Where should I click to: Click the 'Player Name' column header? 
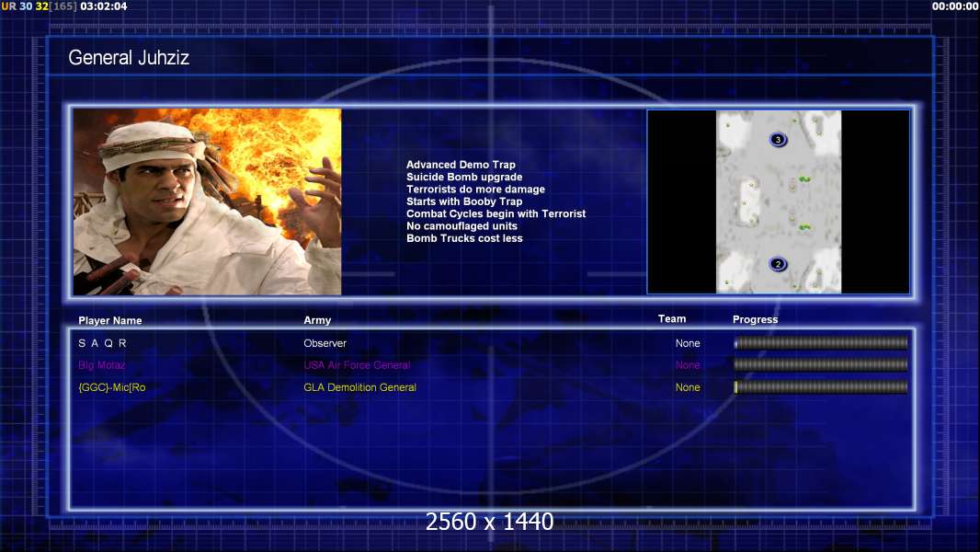coord(110,321)
